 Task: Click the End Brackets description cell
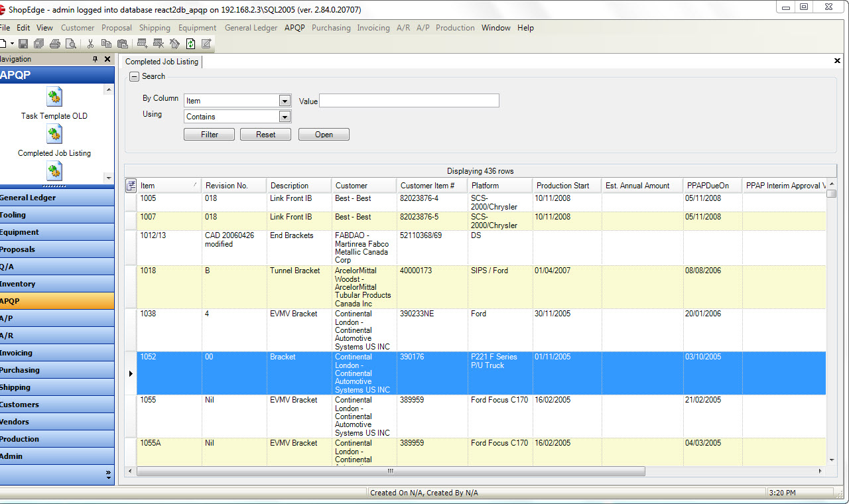pyautogui.click(x=298, y=247)
